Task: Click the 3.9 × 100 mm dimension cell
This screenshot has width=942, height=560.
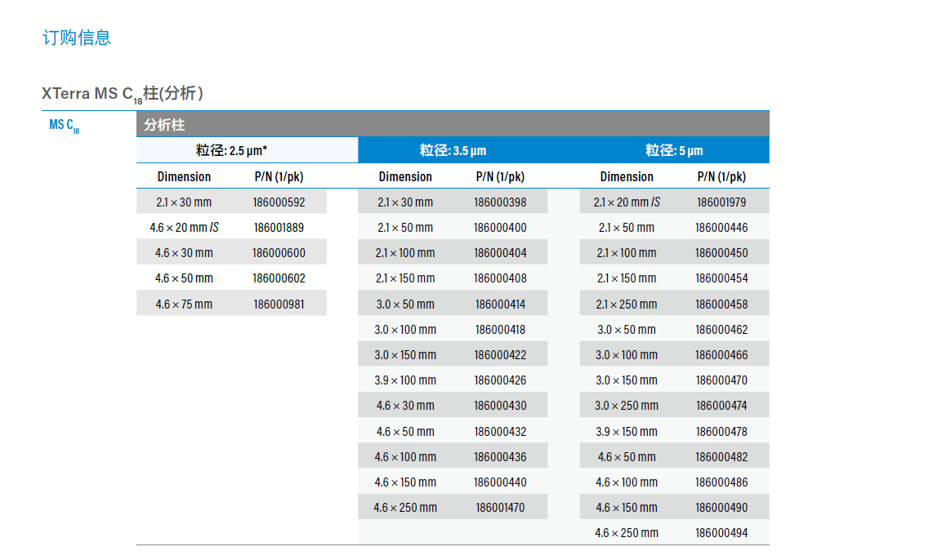Action: pyautogui.click(x=405, y=380)
